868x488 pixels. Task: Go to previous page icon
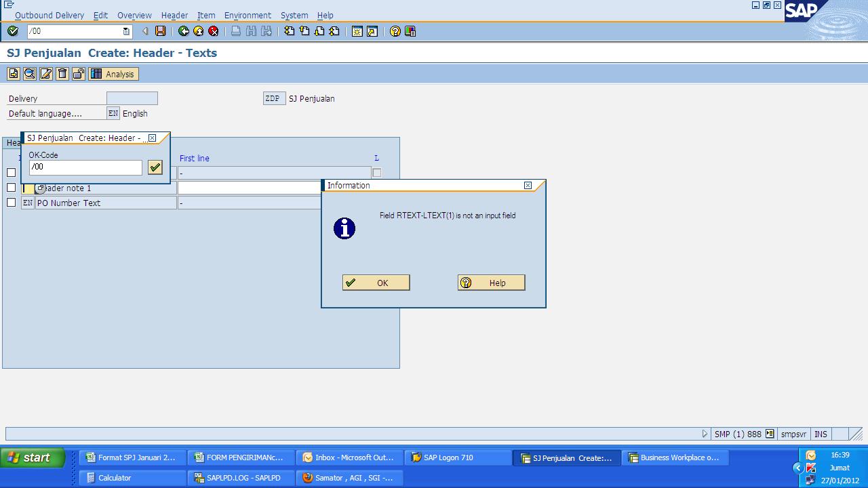[304, 31]
